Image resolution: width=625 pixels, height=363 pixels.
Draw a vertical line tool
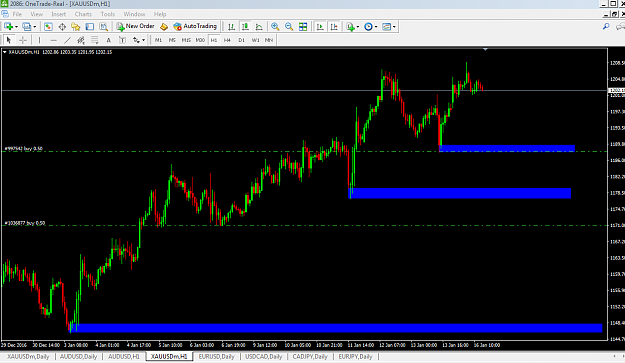pyautogui.click(x=39, y=40)
